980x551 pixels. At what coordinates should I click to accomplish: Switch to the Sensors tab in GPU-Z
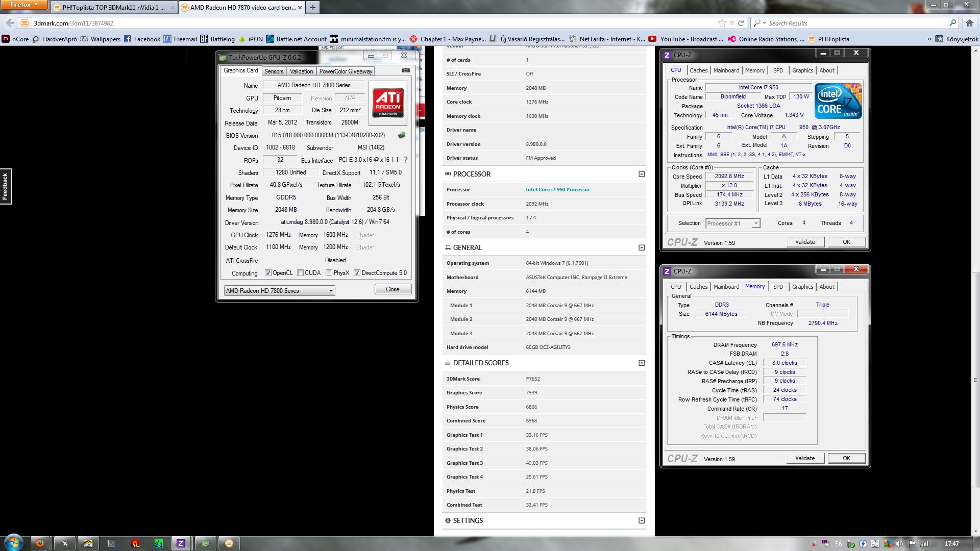point(274,71)
